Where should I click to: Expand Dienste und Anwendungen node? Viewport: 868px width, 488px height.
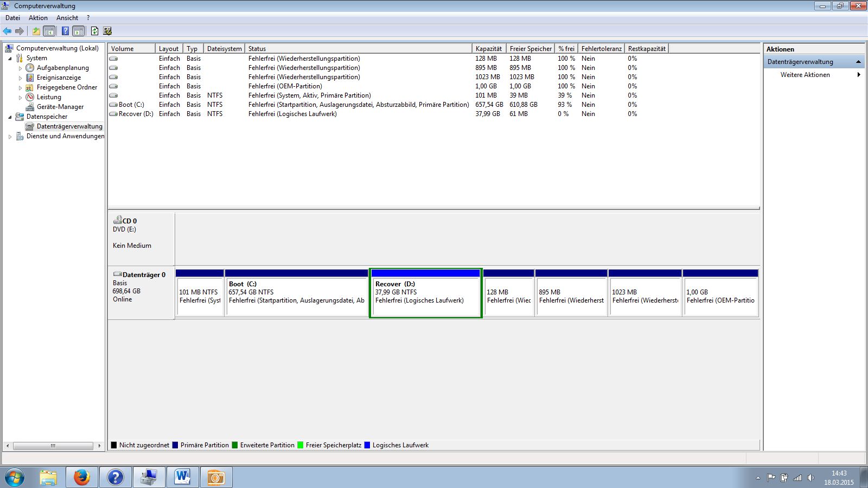[10, 137]
